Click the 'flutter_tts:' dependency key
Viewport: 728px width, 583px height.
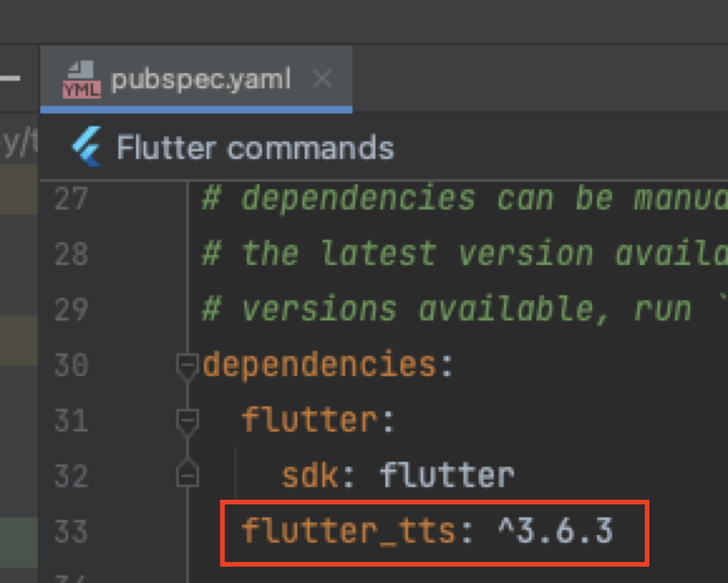coord(357,531)
